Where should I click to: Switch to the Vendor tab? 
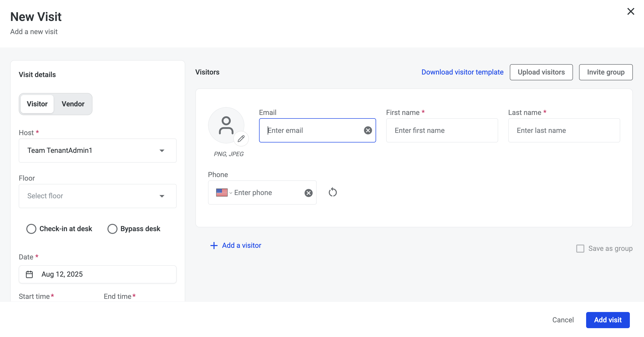click(x=73, y=104)
